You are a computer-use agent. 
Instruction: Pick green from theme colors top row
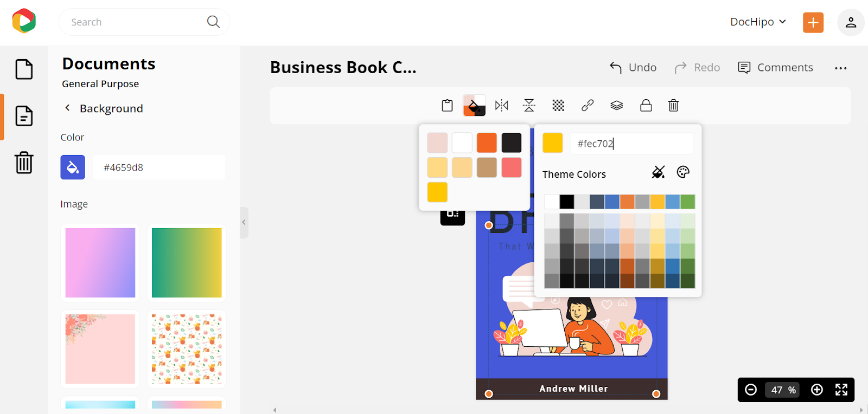(x=688, y=202)
